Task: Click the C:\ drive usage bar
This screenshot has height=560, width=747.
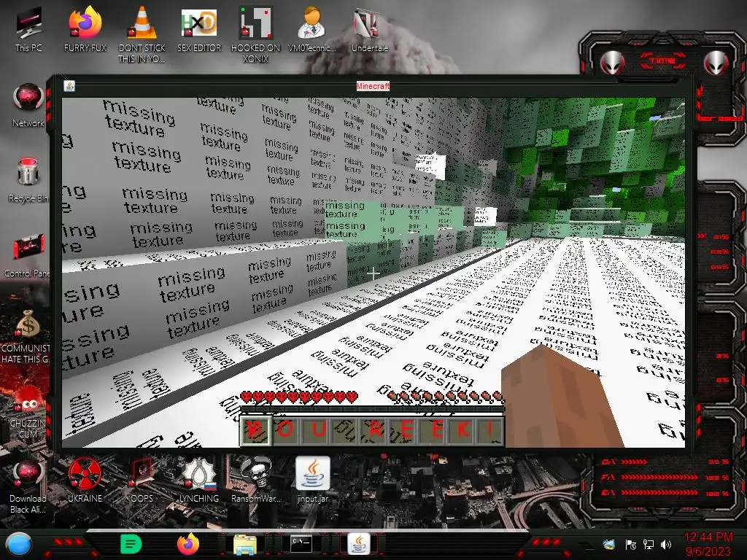Action: pyautogui.click(x=634, y=462)
